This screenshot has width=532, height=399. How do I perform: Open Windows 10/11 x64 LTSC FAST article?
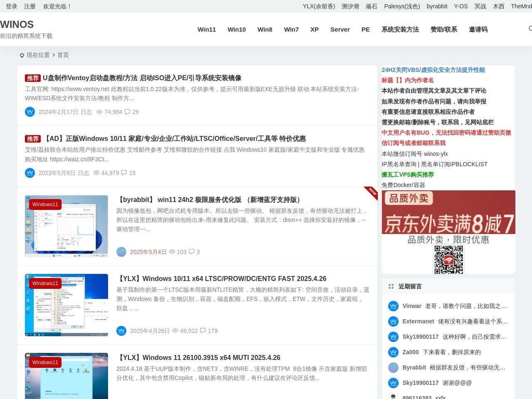(x=222, y=279)
